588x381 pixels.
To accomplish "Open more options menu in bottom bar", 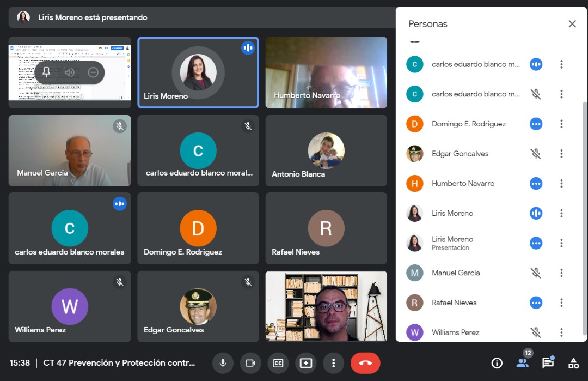I will 333,363.
